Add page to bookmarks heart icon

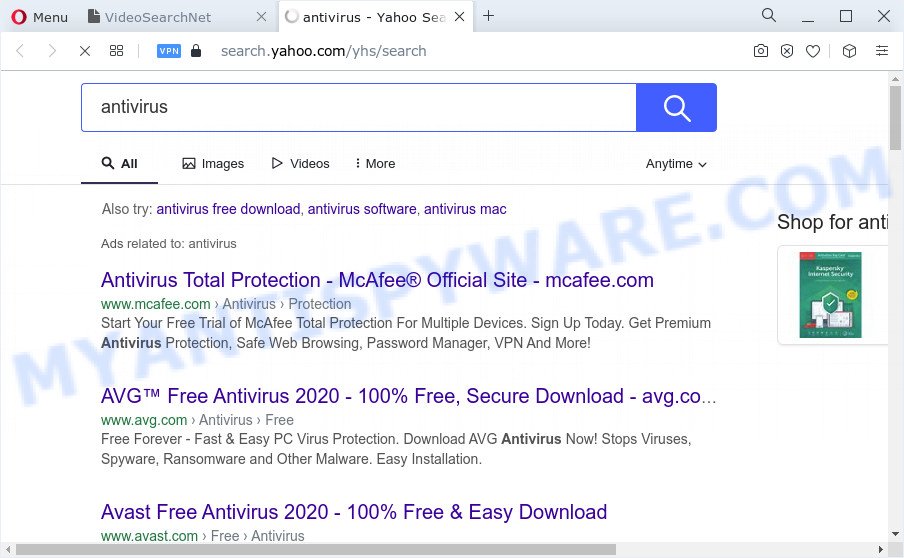tap(813, 51)
